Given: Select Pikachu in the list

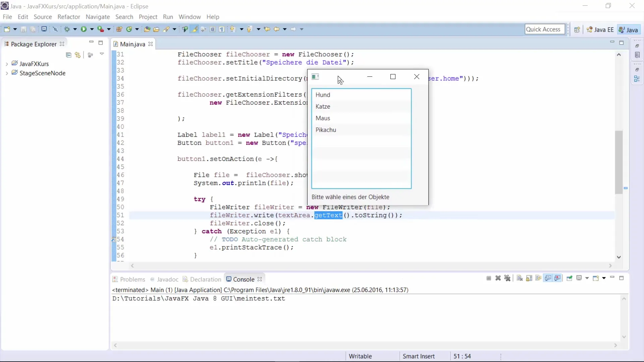Looking at the screenshot, I should pyautogui.click(x=361, y=130).
